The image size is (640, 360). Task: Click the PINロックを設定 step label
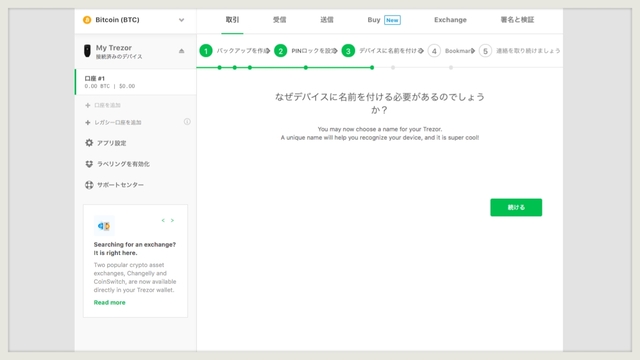[x=313, y=51]
